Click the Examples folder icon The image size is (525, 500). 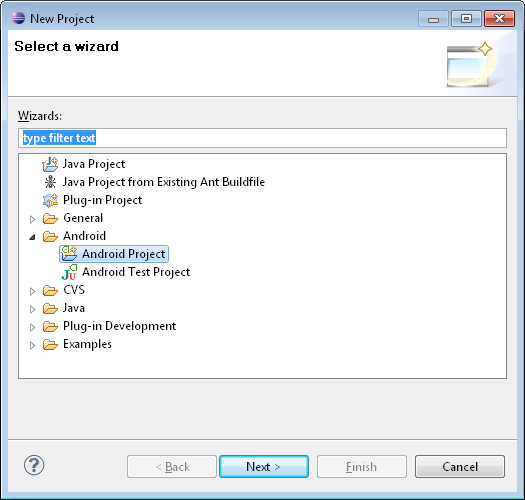point(50,344)
